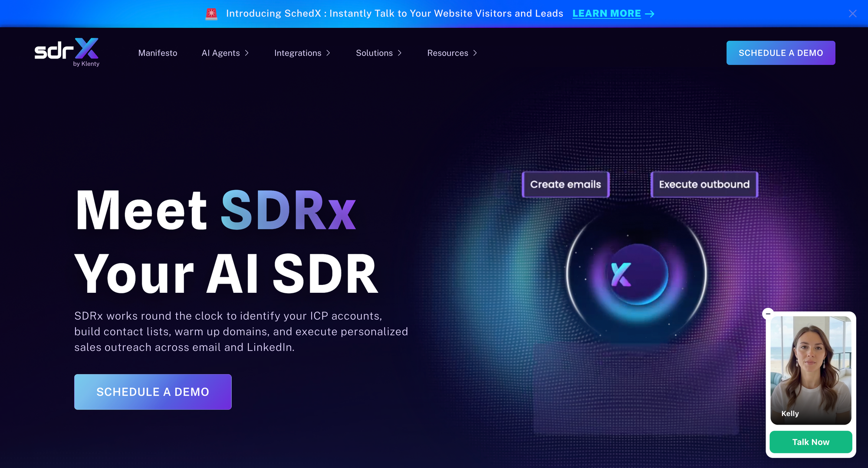The width and height of the screenshot is (868, 468).
Task: Click the Introducing SchedX banner text
Action: click(395, 13)
